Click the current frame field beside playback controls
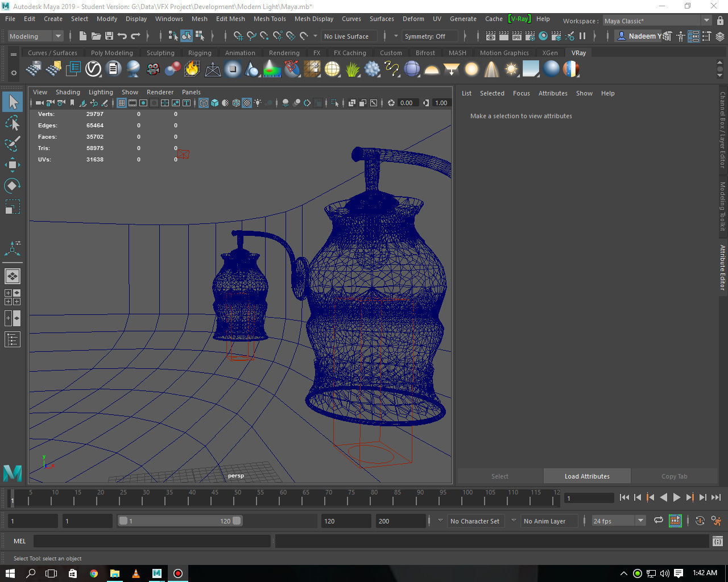The width and height of the screenshot is (728, 582). tap(589, 498)
